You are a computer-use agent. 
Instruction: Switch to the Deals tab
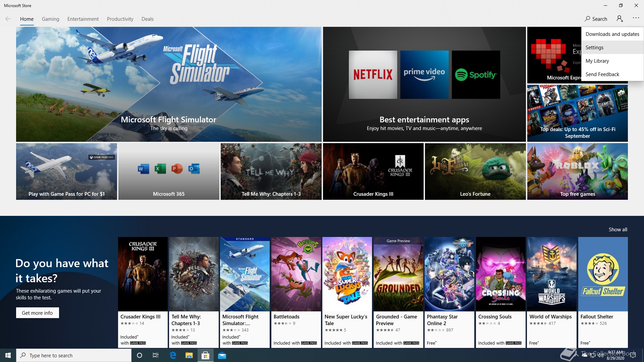(x=148, y=19)
